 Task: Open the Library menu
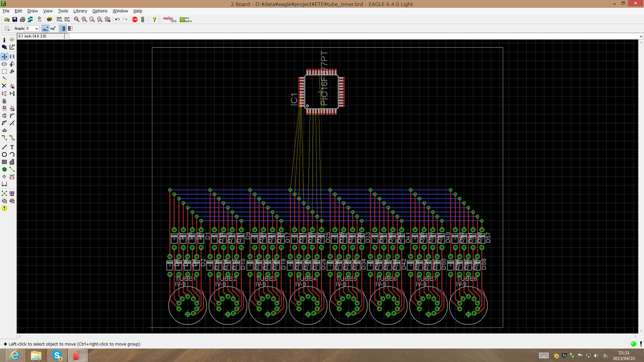80,11
